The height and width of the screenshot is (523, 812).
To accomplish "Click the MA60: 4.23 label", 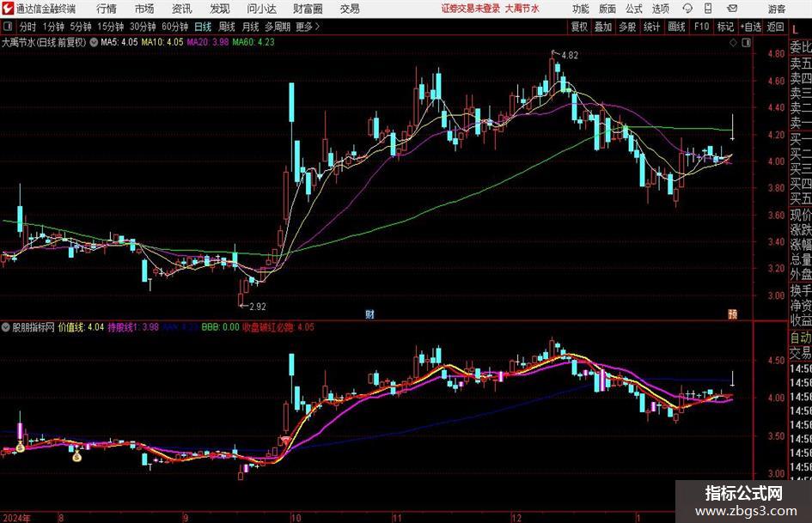I will pos(253,42).
